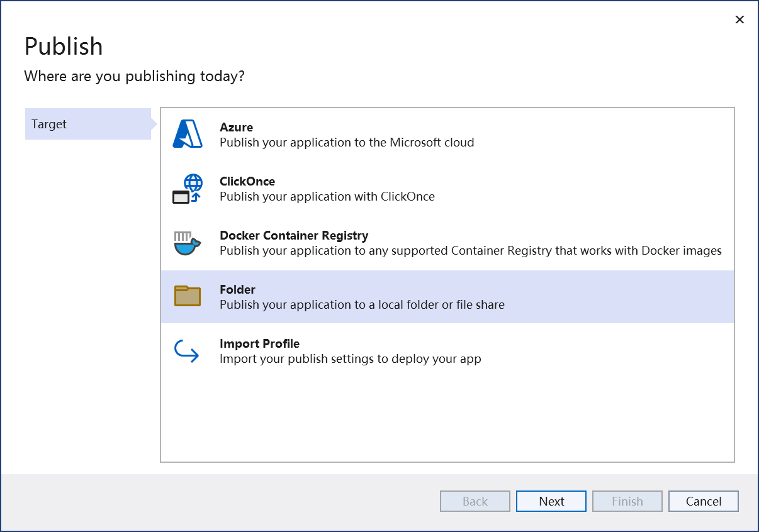Click the greyed-out Back button

tap(475, 501)
